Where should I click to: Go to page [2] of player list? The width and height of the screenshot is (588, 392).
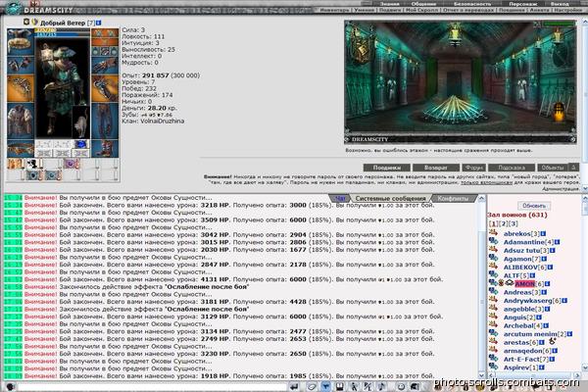[x=504, y=224]
